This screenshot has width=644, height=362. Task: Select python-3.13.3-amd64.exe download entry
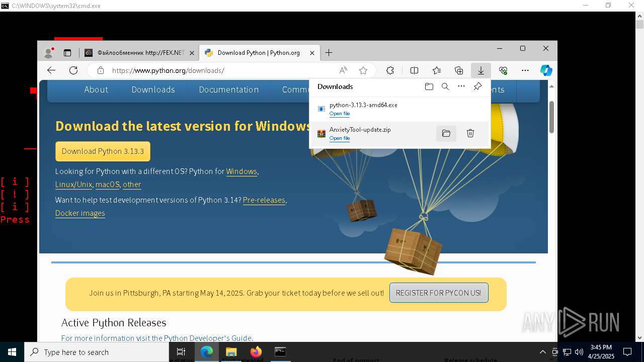tap(400, 109)
